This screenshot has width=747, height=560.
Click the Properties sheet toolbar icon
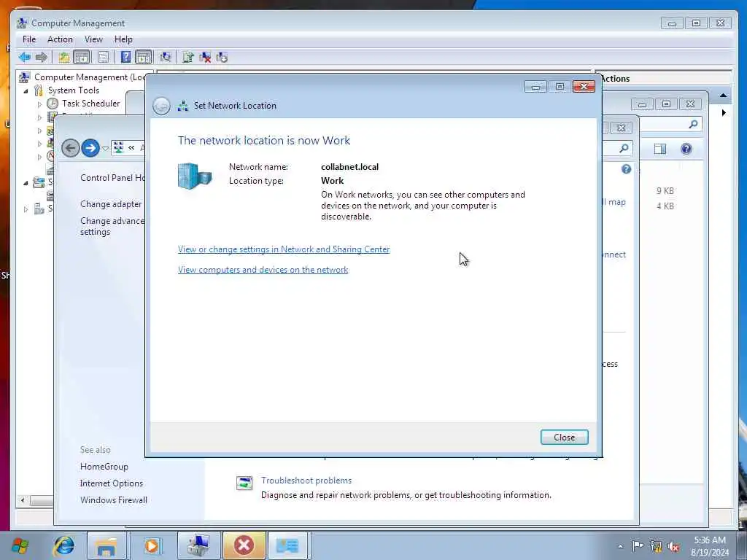(x=103, y=58)
